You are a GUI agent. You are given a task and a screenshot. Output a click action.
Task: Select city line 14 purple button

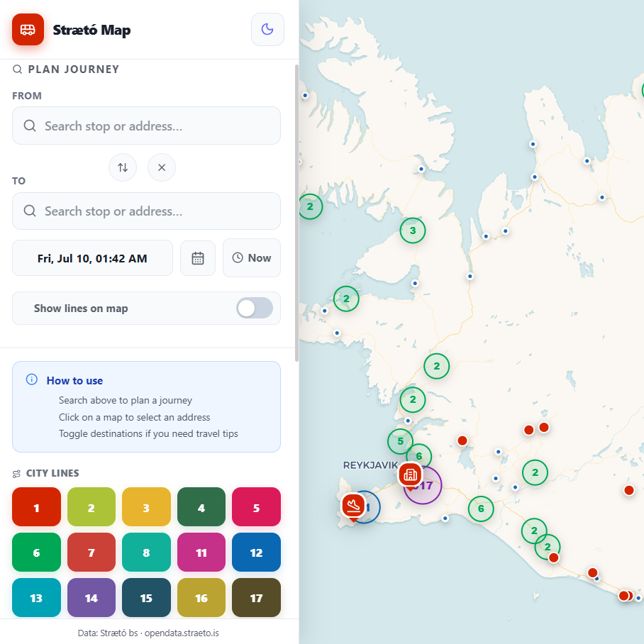pyautogui.click(x=91, y=598)
